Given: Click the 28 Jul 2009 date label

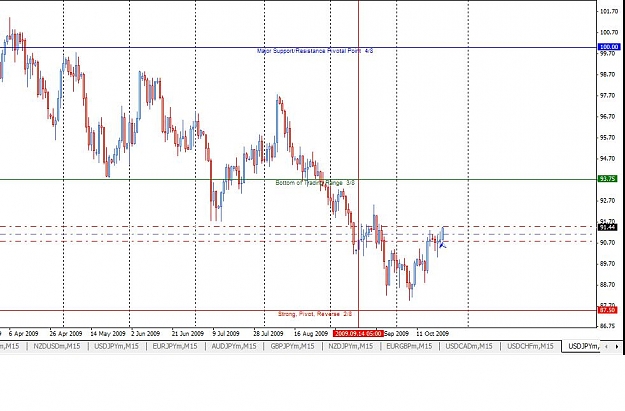Looking at the screenshot, I should pyautogui.click(x=268, y=334).
